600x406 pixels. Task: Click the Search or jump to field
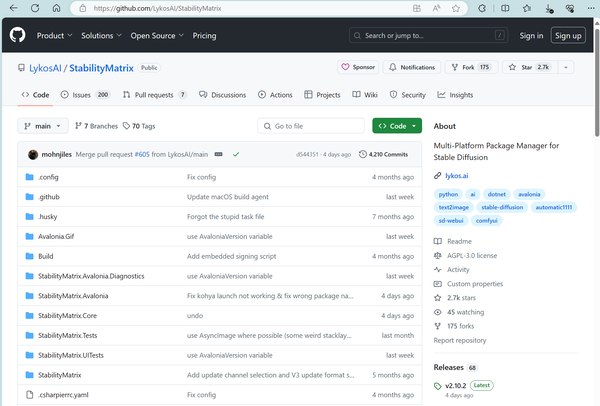[x=429, y=36]
